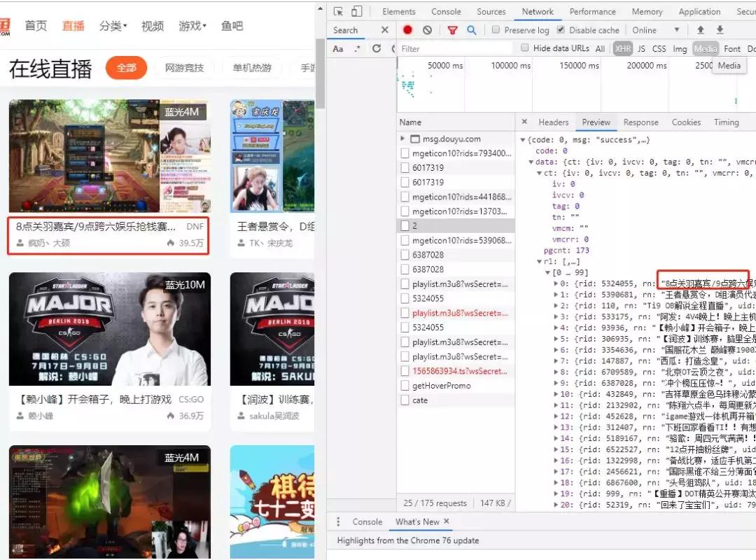Uncheck the Disable cache checkbox
The height and width of the screenshot is (560, 756).
(561, 29)
